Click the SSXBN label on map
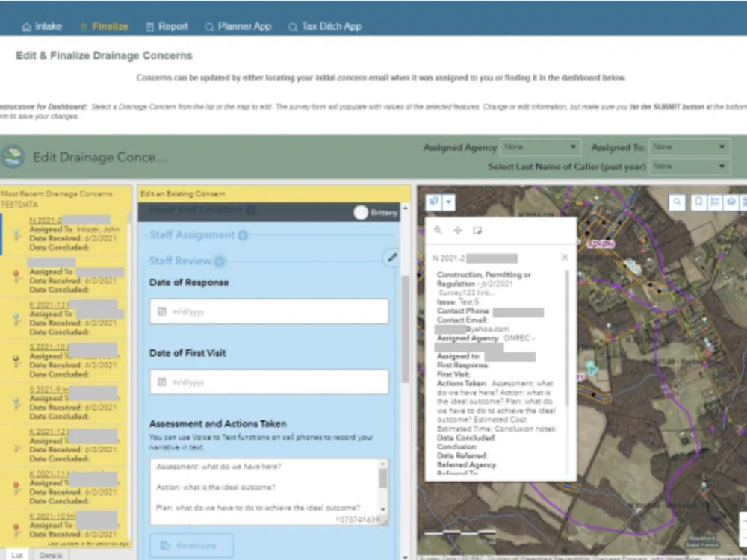Image resolution: width=747 pixels, height=560 pixels. click(601, 244)
